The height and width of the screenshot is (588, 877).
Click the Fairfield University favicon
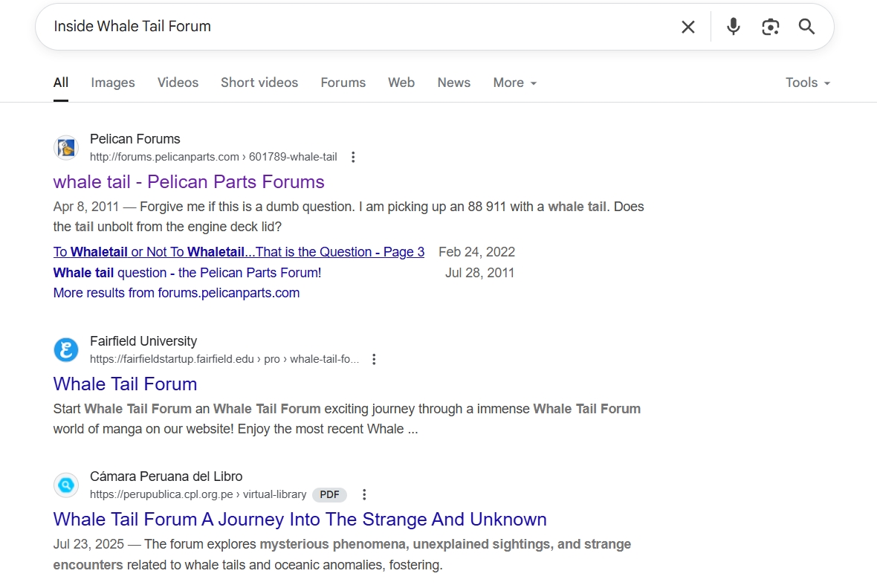(x=66, y=349)
